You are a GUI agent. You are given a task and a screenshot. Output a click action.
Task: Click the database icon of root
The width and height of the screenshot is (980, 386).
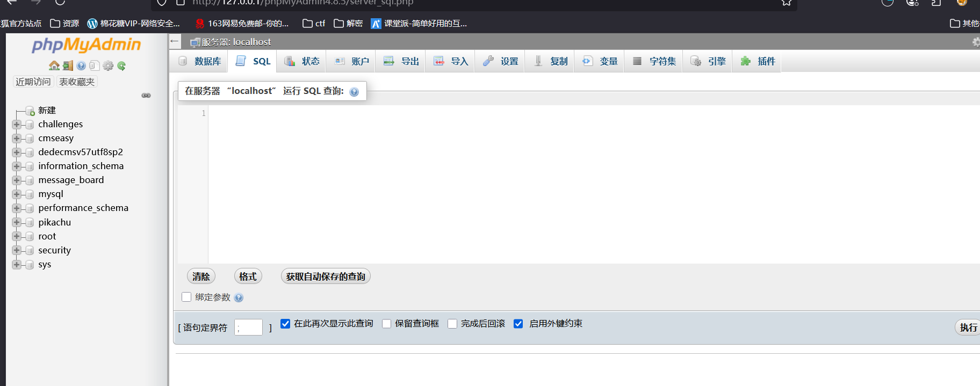pos(30,236)
